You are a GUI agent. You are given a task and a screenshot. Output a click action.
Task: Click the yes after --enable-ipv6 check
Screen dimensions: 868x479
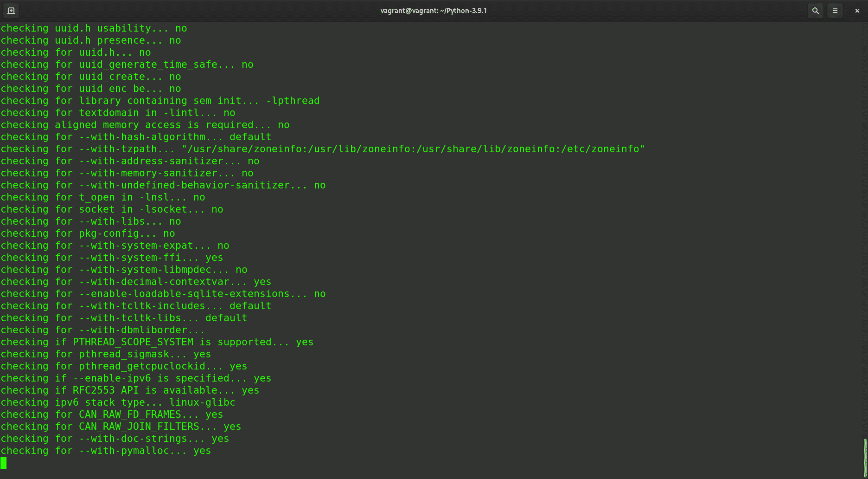click(262, 378)
